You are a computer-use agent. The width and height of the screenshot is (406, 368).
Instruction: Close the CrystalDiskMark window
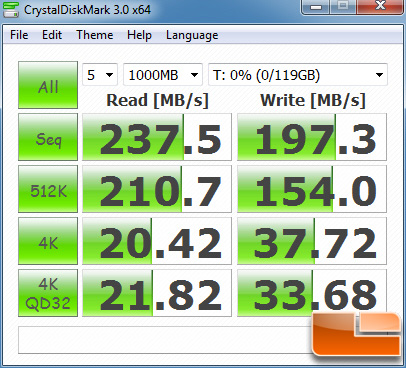pyautogui.click(x=380, y=7)
